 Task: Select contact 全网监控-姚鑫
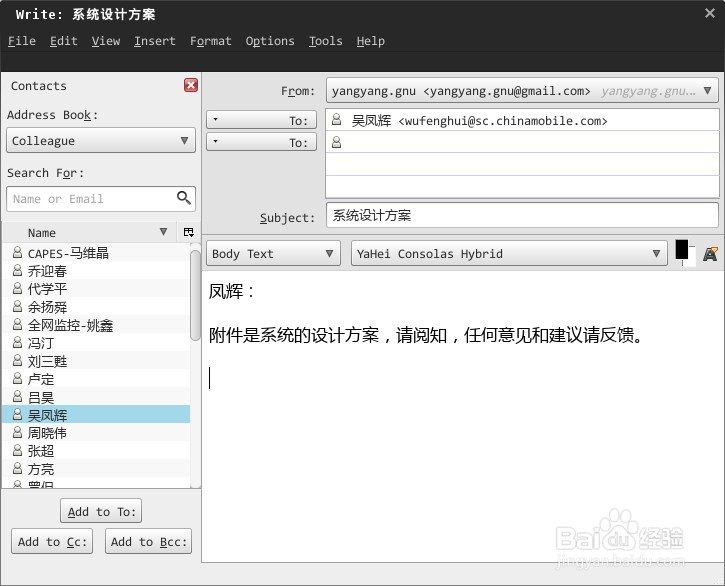tap(96, 325)
